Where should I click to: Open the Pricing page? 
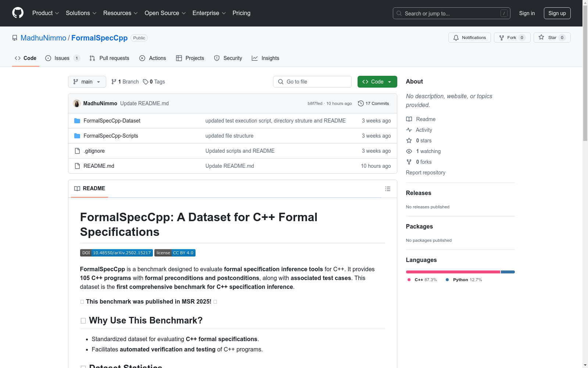tap(241, 13)
